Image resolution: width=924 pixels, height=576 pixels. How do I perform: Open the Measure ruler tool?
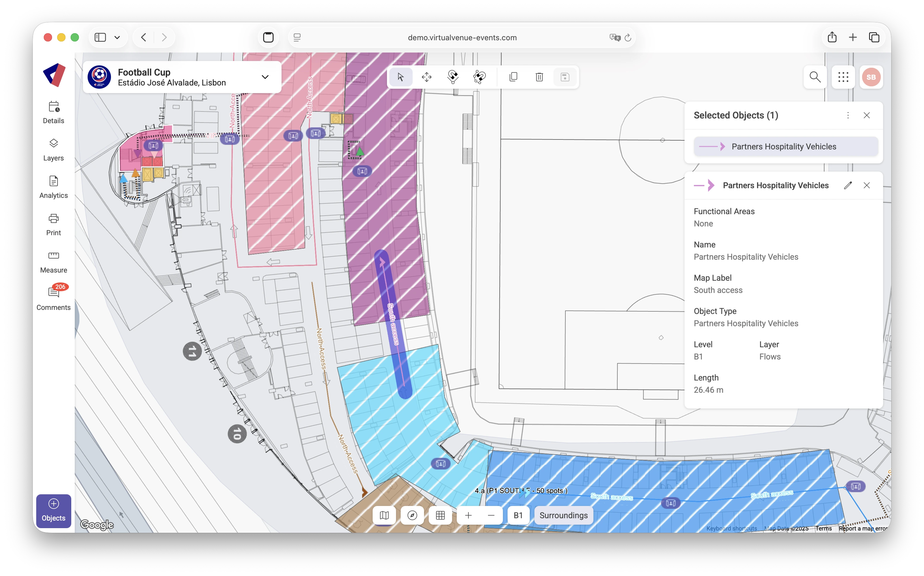[x=53, y=262]
